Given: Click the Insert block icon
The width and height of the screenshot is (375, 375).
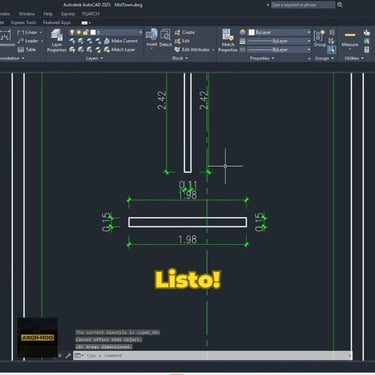Looking at the screenshot, I should point(151,37).
